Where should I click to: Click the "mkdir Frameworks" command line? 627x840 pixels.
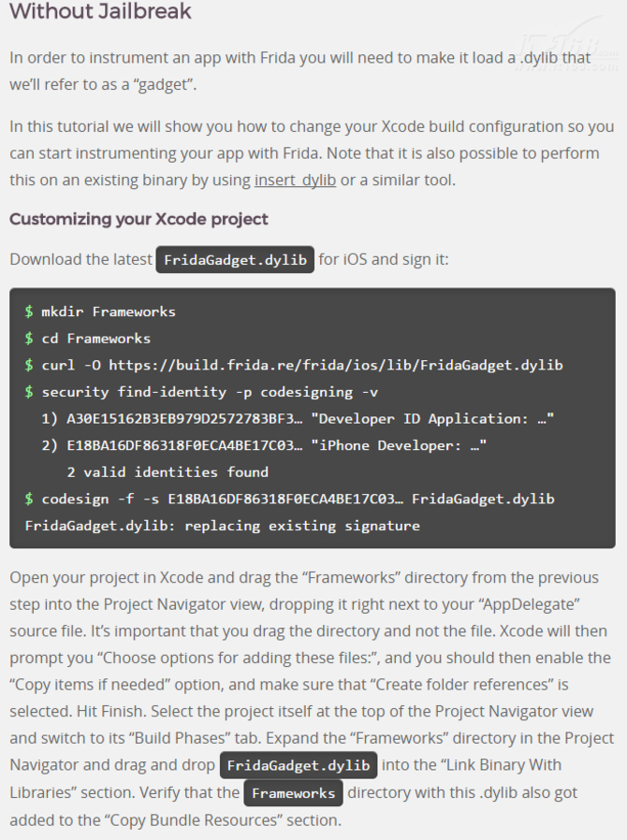[x=108, y=311]
